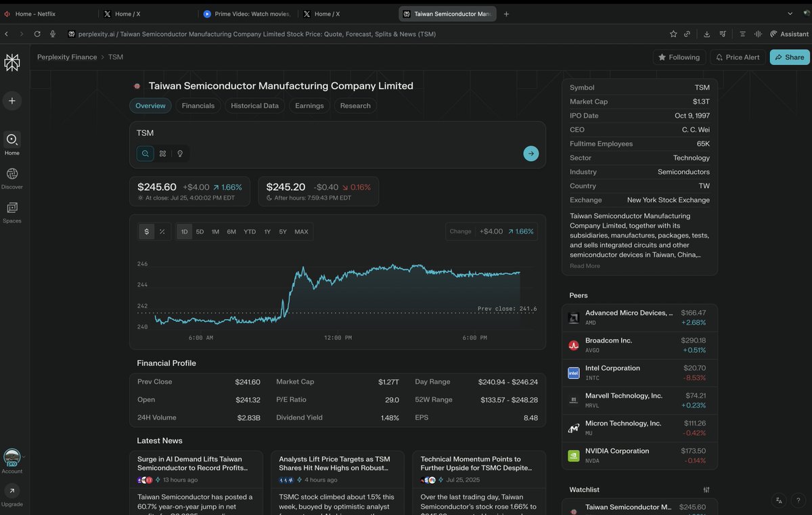Click the TSM breadcrumb item

click(116, 58)
